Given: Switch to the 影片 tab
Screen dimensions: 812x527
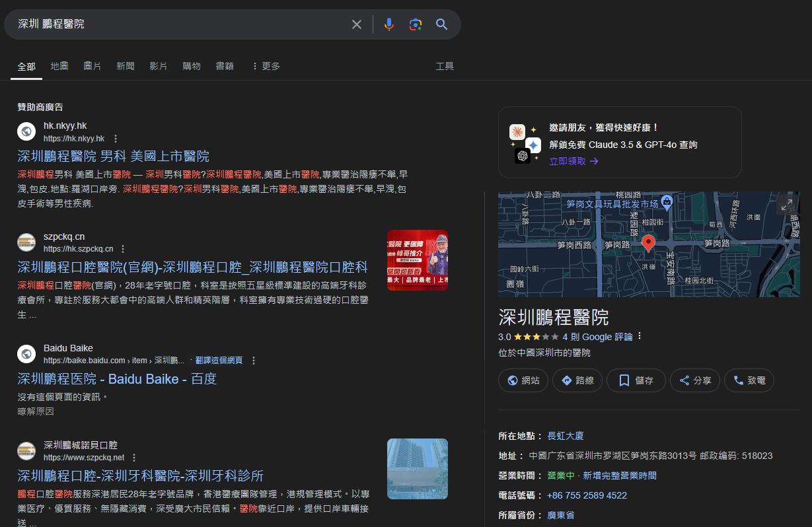Looking at the screenshot, I should pos(159,66).
